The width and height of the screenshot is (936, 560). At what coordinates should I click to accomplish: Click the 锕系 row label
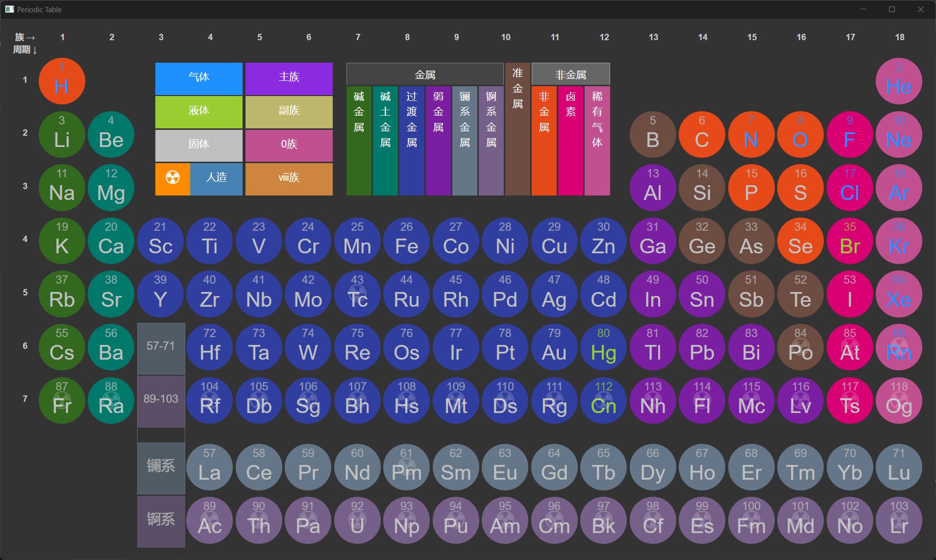(x=161, y=521)
